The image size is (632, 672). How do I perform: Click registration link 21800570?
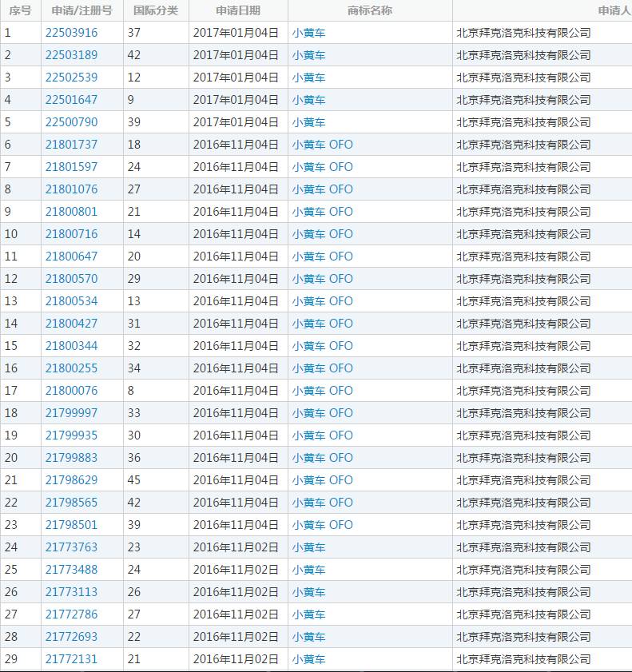point(71,279)
